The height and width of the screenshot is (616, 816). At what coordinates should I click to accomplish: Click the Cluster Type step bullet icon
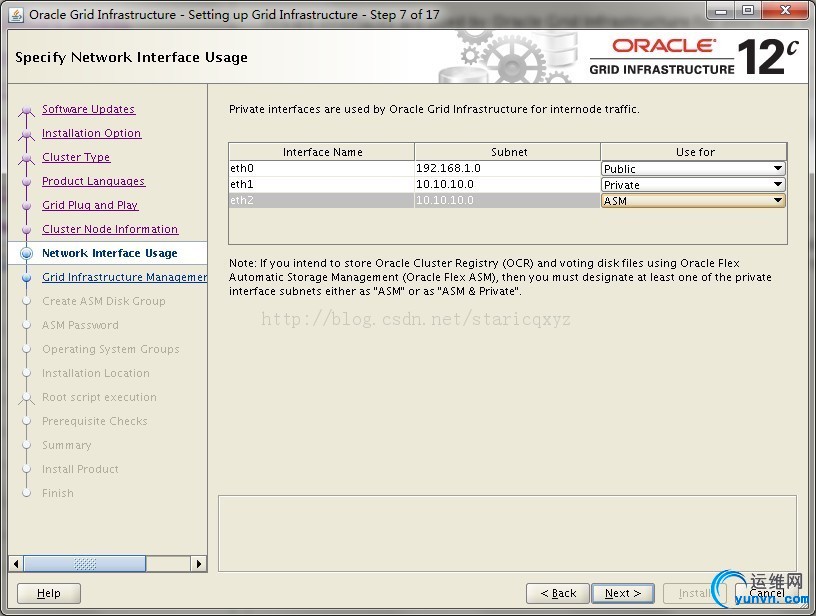(x=26, y=158)
